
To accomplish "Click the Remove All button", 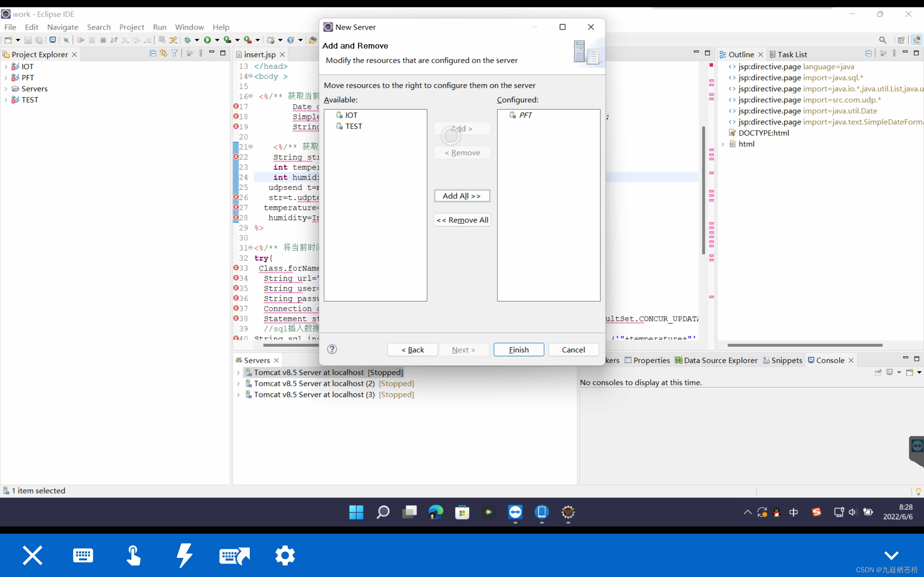I will tap(462, 219).
